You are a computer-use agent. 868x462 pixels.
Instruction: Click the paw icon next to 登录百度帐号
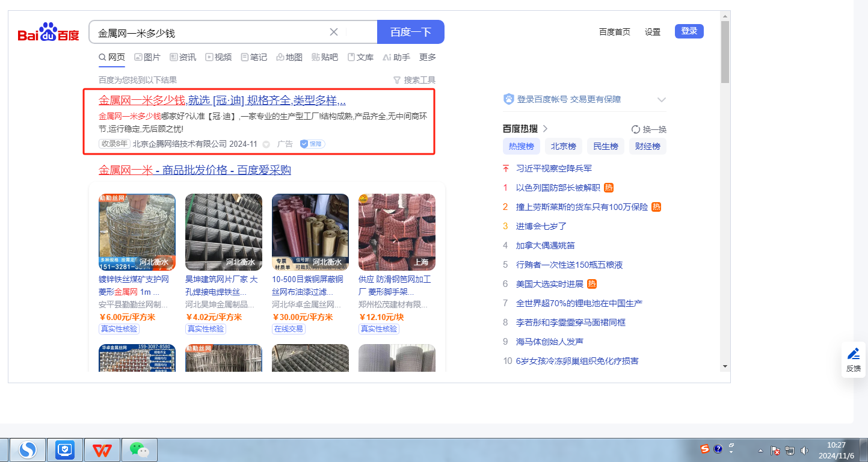pos(509,99)
